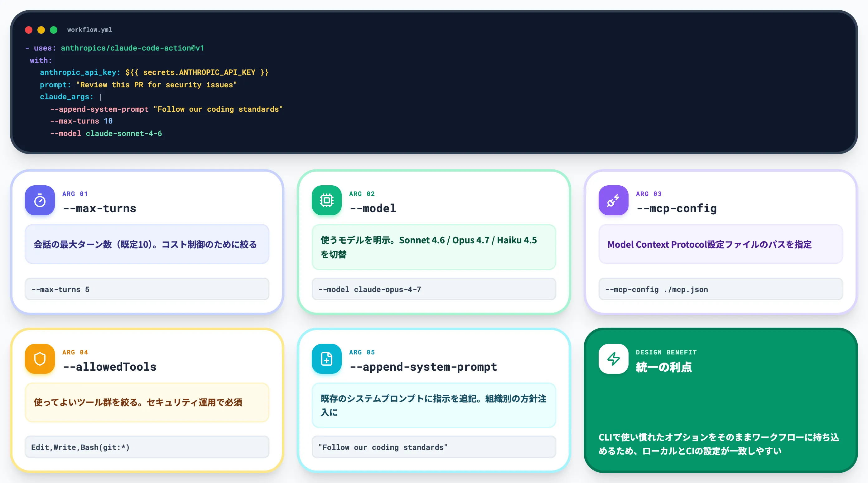868x483 pixels.
Task: Click the quoted 'Follow our coding standards' card snippet
Action: 434,447
